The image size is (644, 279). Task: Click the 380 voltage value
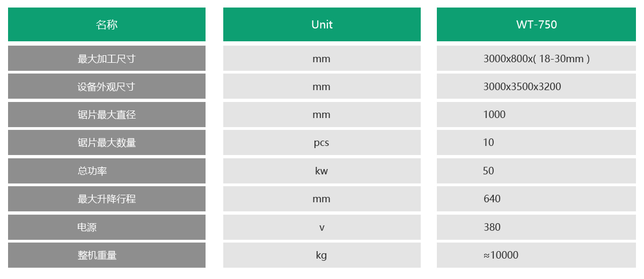[492, 227]
